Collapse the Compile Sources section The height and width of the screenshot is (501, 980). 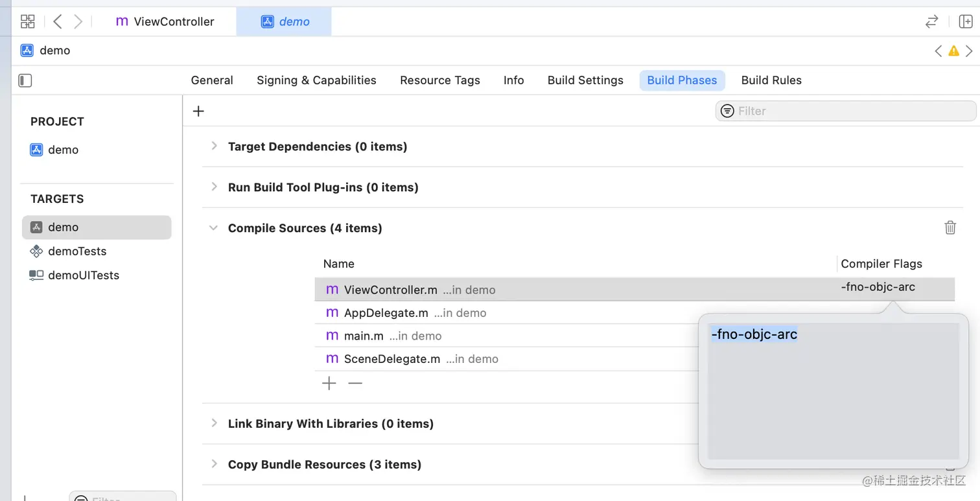[x=213, y=228]
